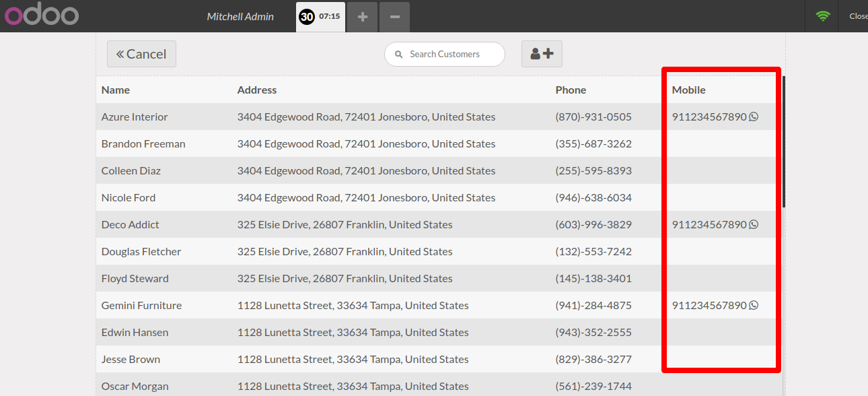The image size is (868, 396).
Task: Select the Douglas Fletcher customer row
Action: point(439,251)
